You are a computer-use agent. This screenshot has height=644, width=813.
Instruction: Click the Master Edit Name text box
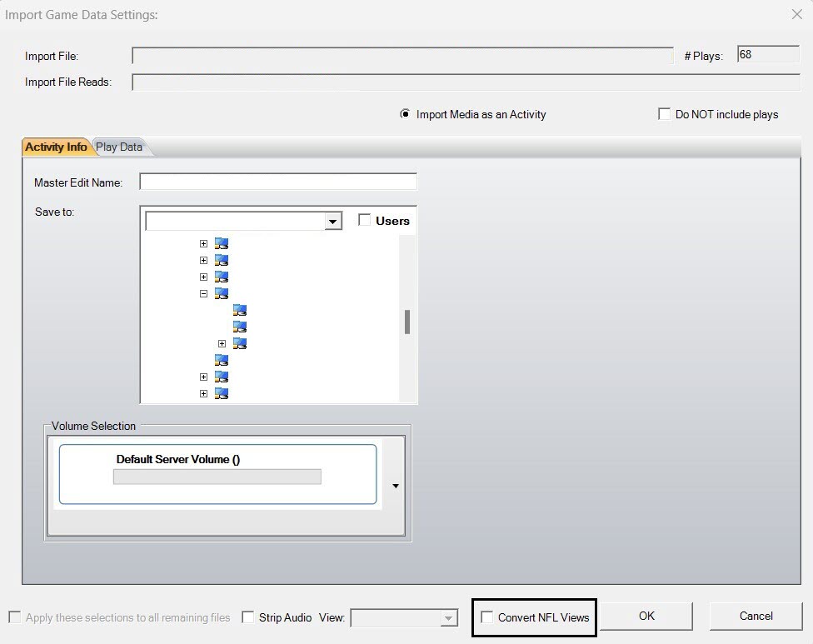[278, 182]
